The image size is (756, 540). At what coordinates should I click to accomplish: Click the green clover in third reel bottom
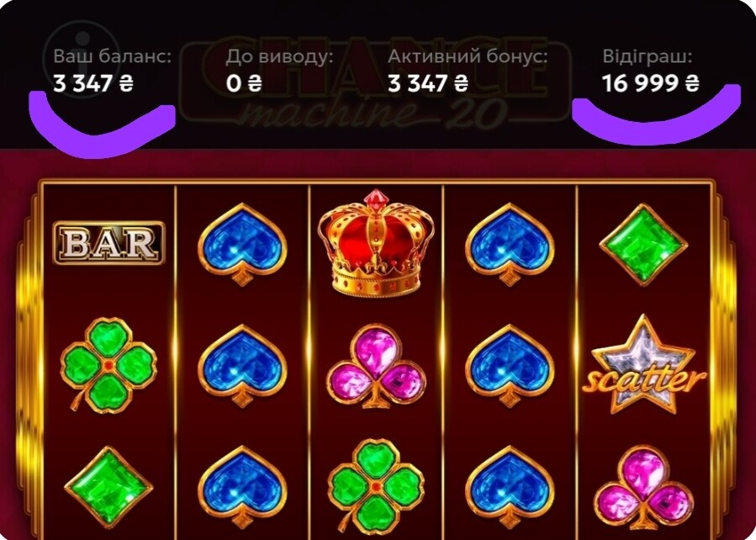tap(376, 486)
